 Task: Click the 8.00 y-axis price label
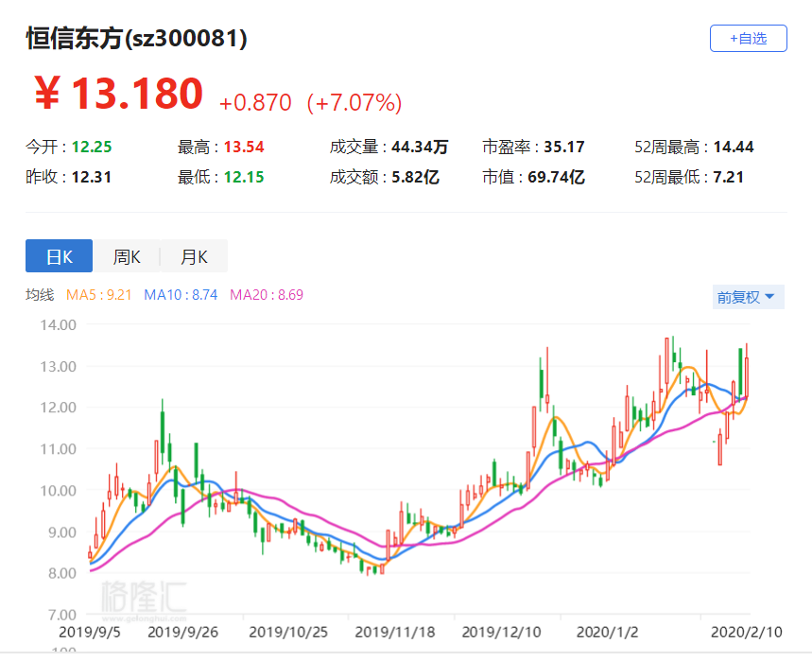(x=62, y=573)
